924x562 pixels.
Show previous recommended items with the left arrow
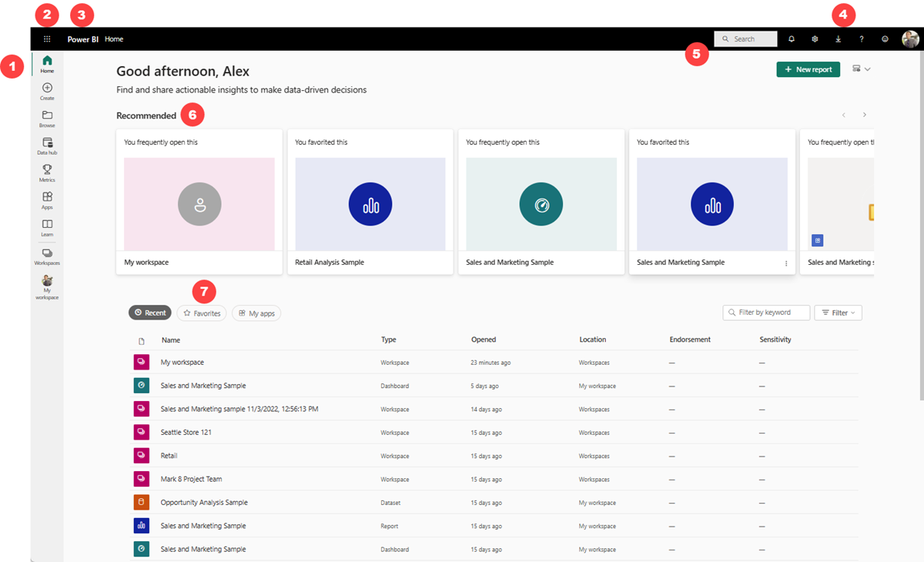[844, 115]
